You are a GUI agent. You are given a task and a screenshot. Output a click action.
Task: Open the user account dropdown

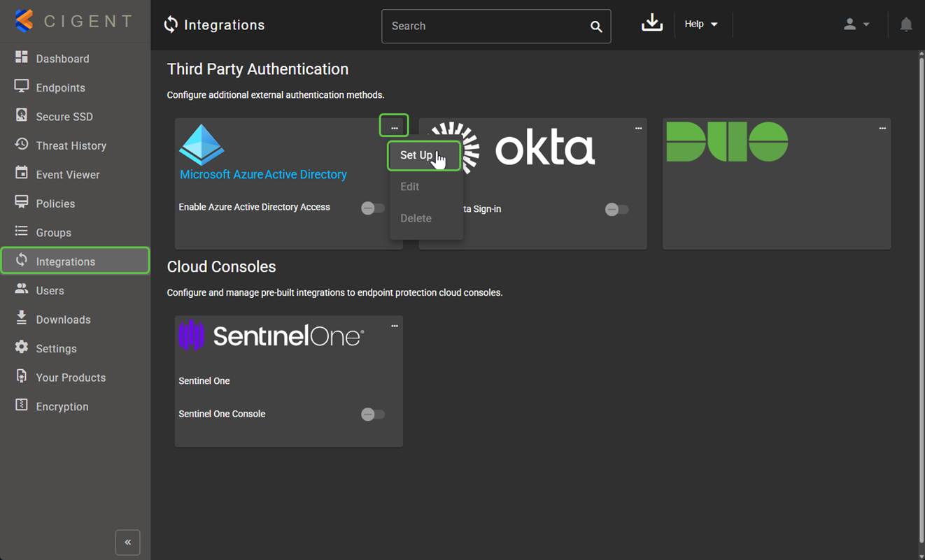(x=856, y=24)
